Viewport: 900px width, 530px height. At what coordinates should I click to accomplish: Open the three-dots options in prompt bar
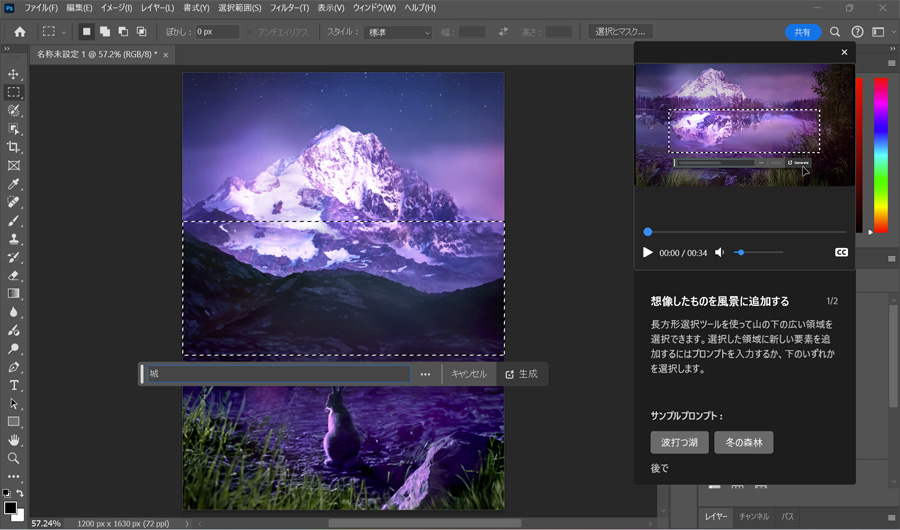coord(425,374)
